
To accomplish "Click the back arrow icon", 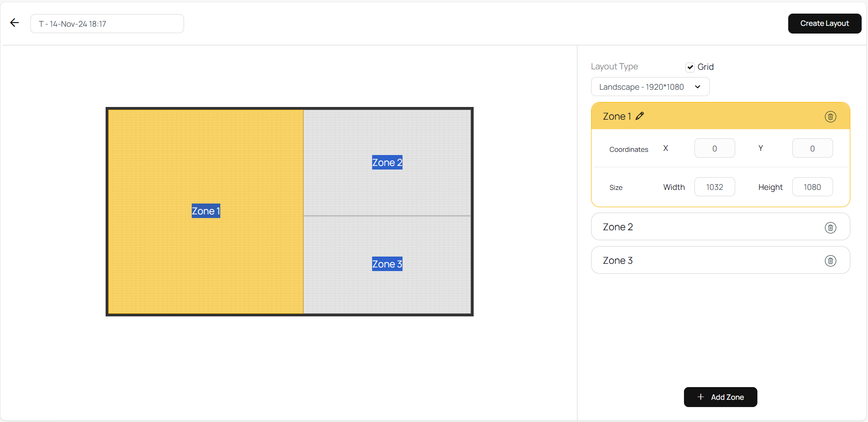I will tap(15, 23).
